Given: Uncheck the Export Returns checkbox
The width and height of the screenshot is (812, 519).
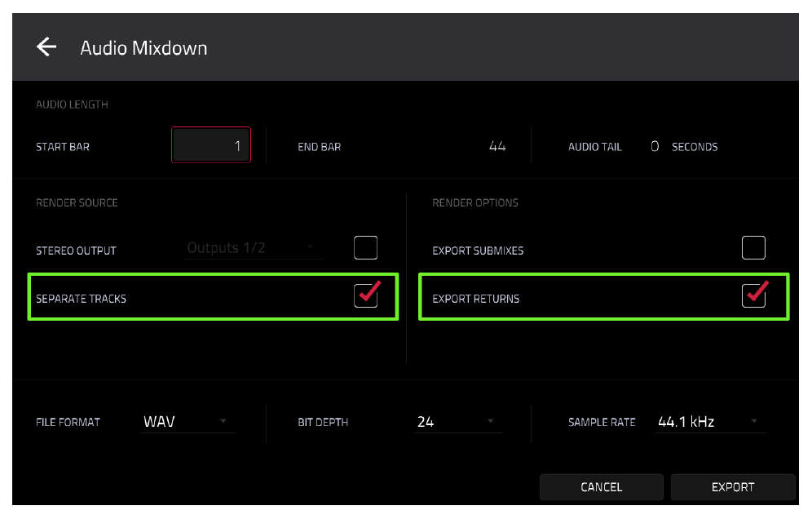Looking at the screenshot, I should tap(753, 295).
